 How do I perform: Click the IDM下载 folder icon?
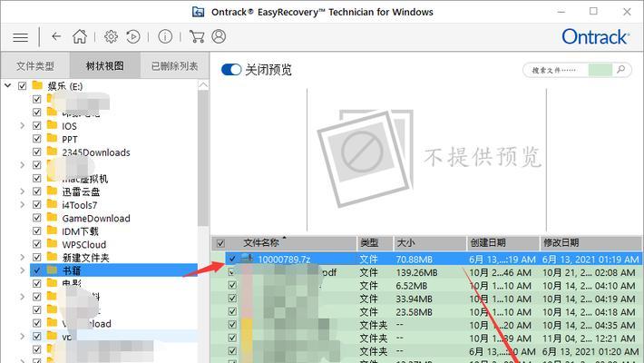[x=52, y=230]
